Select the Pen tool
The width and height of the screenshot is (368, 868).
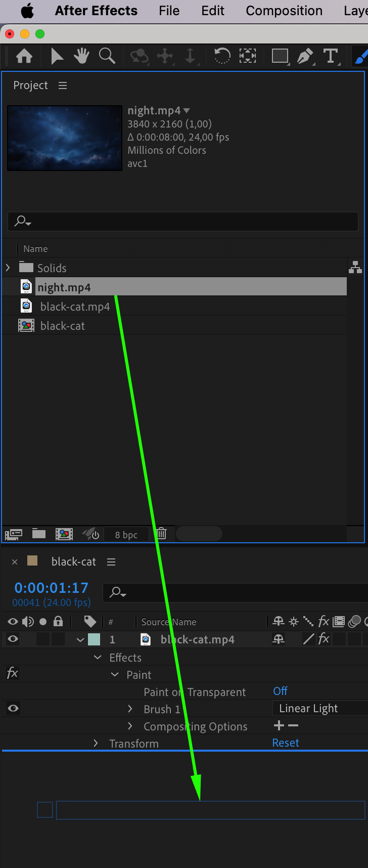coord(305,56)
